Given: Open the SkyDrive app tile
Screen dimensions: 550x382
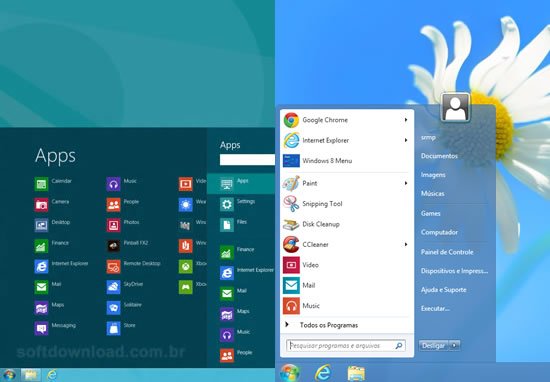Looking at the screenshot, I should click(x=125, y=287).
